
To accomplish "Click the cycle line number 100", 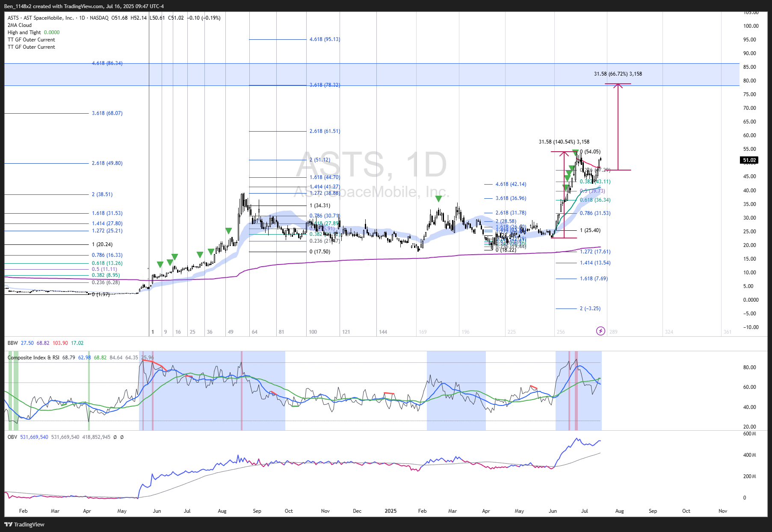I will tap(313, 332).
